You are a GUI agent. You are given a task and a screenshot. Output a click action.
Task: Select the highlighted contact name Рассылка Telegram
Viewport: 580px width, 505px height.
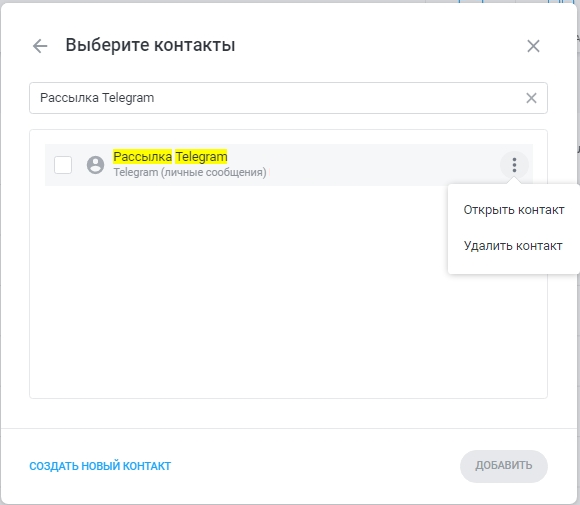tap(170, 156)
